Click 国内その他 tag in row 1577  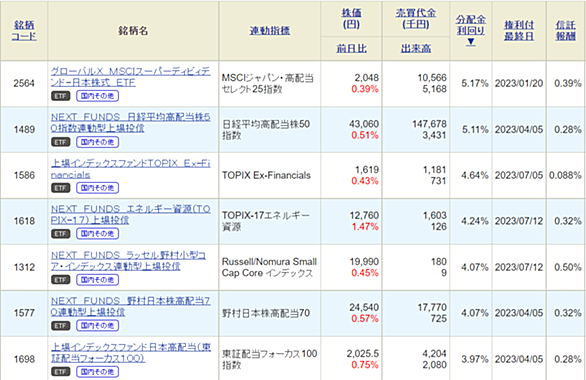98,326
